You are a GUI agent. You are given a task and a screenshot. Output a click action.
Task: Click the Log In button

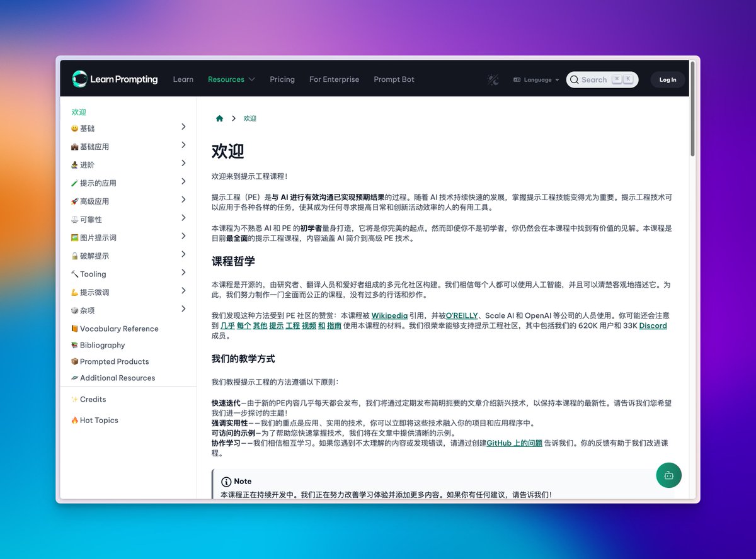pyautogui.click(x=668, y=80)
